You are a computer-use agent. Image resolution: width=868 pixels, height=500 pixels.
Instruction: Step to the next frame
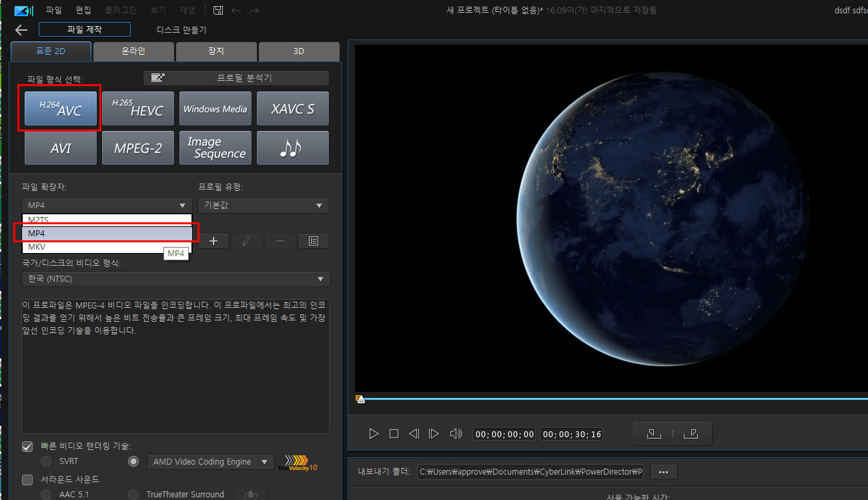tap(434, 434)
